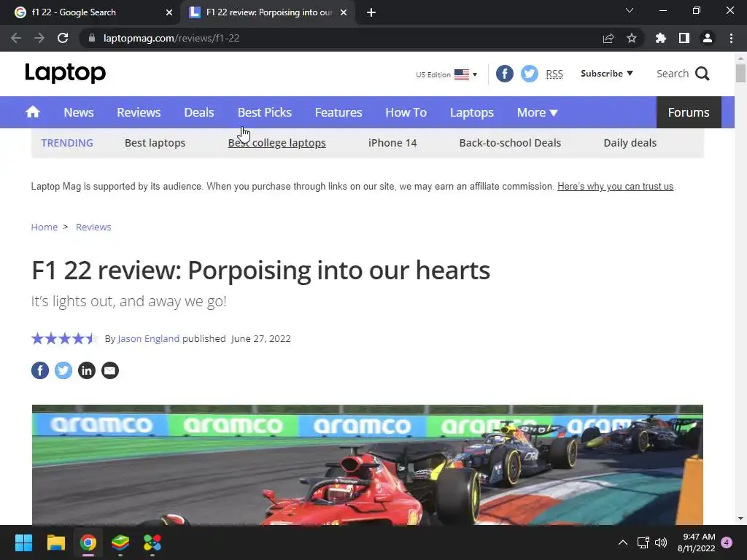Image resolution: width=747 pixels, height=560 pixels.
Task: Click the Reviews breadcrumb link
Action: coord(93,227)
